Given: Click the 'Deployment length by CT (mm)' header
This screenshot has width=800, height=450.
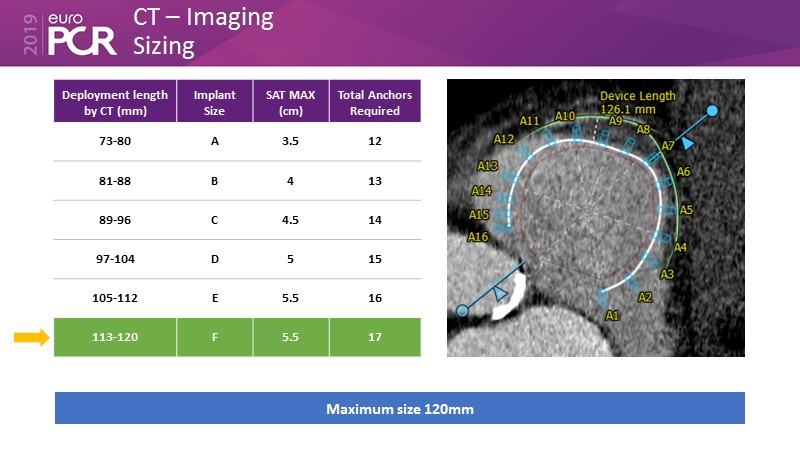Looking at the screenshot, I should click(x=115, y=102).
